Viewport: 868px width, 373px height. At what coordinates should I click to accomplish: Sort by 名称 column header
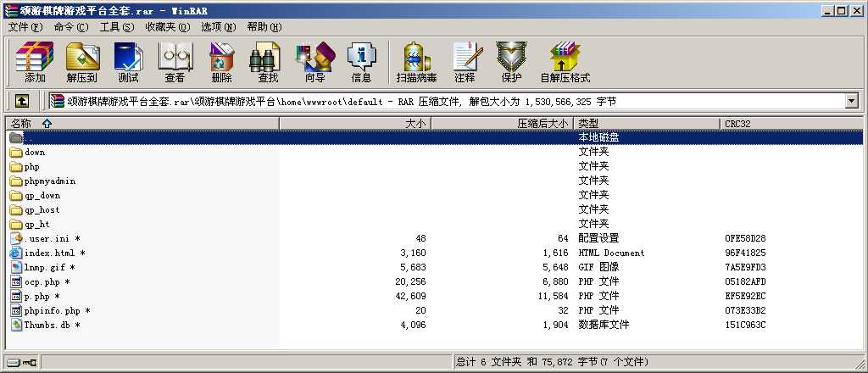(142, 124)
